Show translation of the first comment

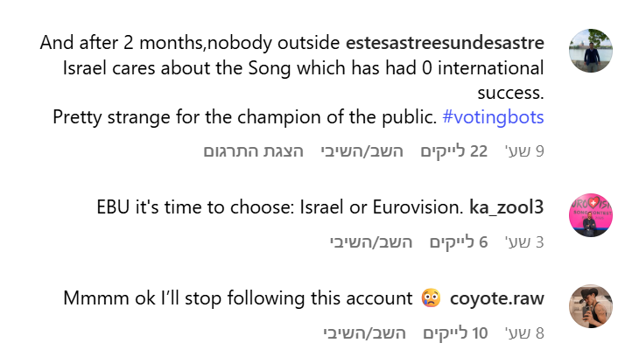pos(254,151)
